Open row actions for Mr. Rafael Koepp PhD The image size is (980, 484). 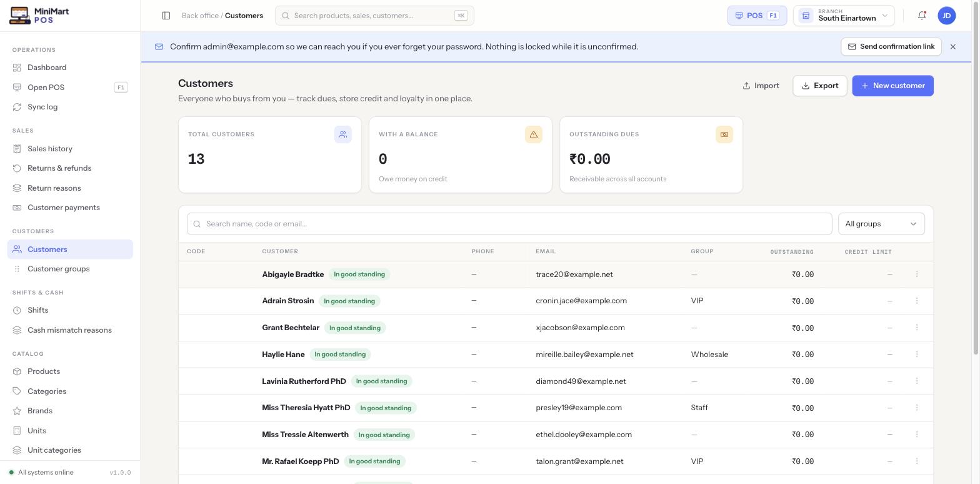(x=917, y=461)
